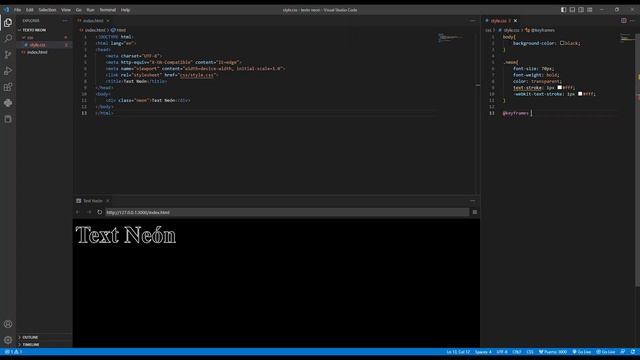Click the notifications bell in status bar

pyautogui.click(x=633, y=352)
